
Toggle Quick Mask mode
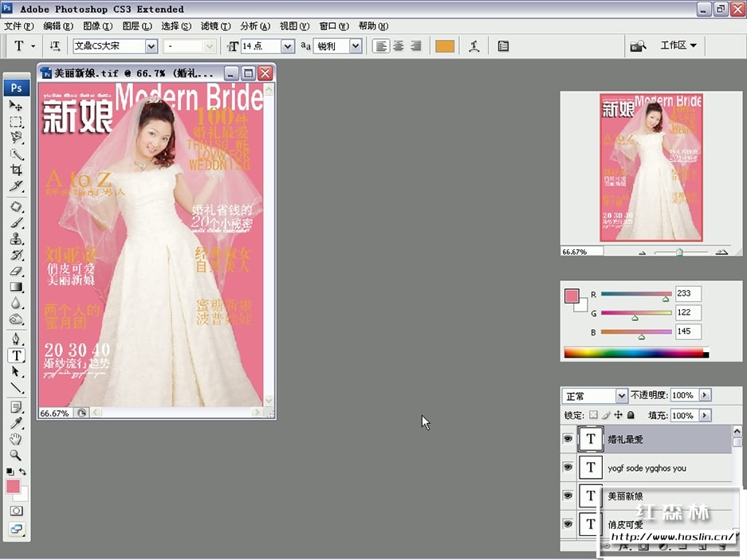16,511
